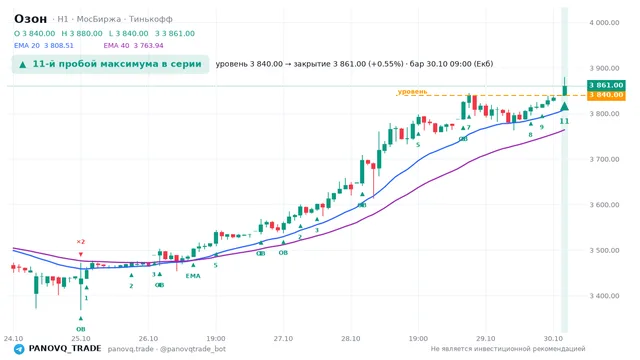Click the EMA 20 3 808.51 legend
The height and width of the screenshot is (360, 640).
[x=44, y=46]
